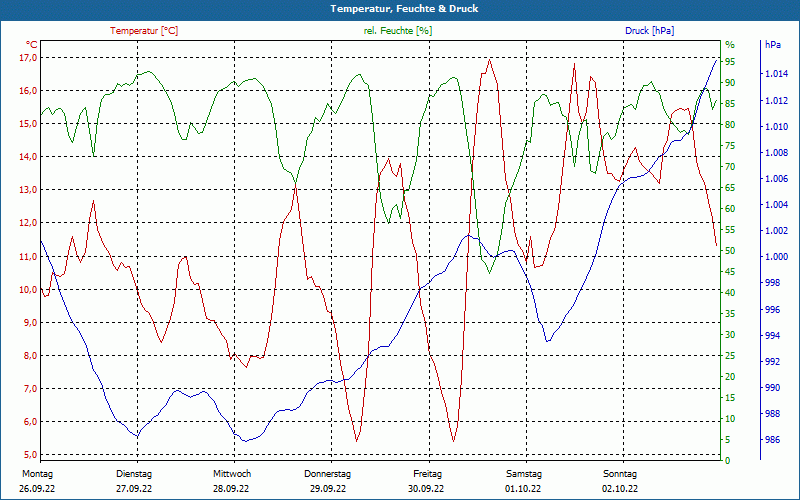Click the '°C' unit label on temperature axis
The height and width of the screenshot is (500, 800).
pyautogui.click(x=31, y=44)
